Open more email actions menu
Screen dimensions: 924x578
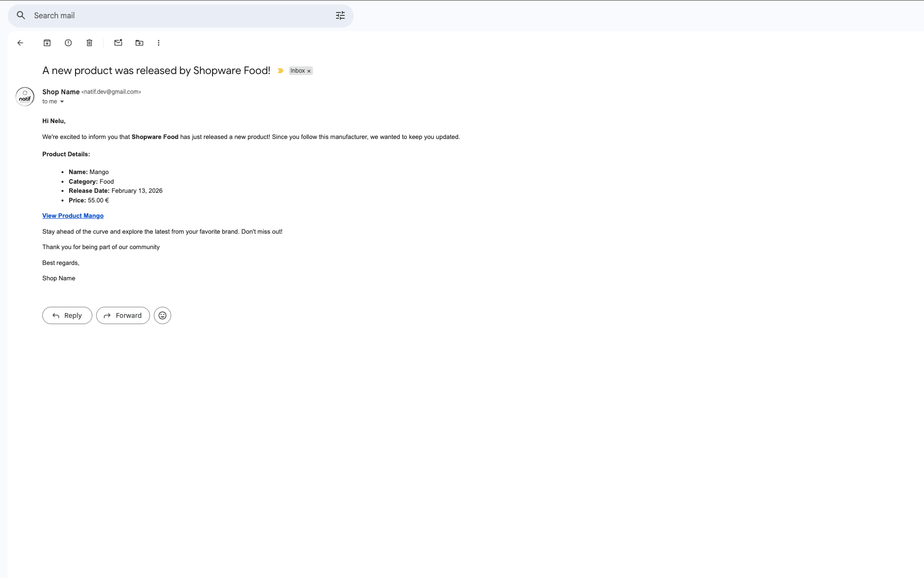pos(159,43)
